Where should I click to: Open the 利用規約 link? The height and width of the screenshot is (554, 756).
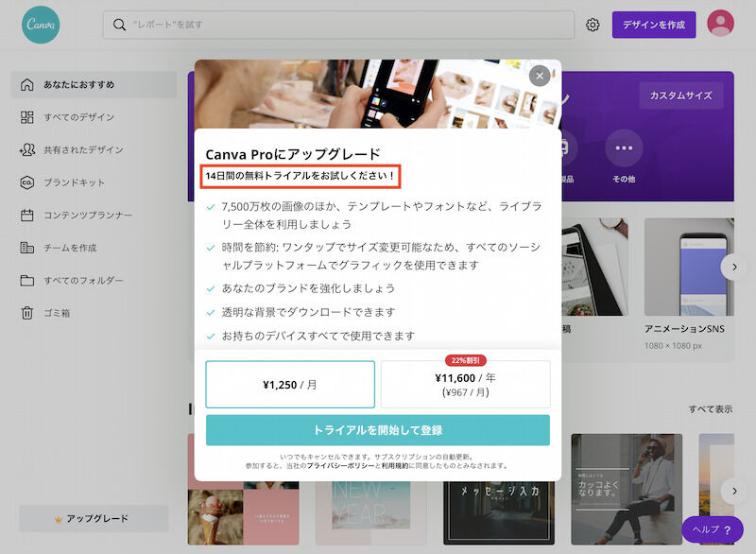coord(395,466)
